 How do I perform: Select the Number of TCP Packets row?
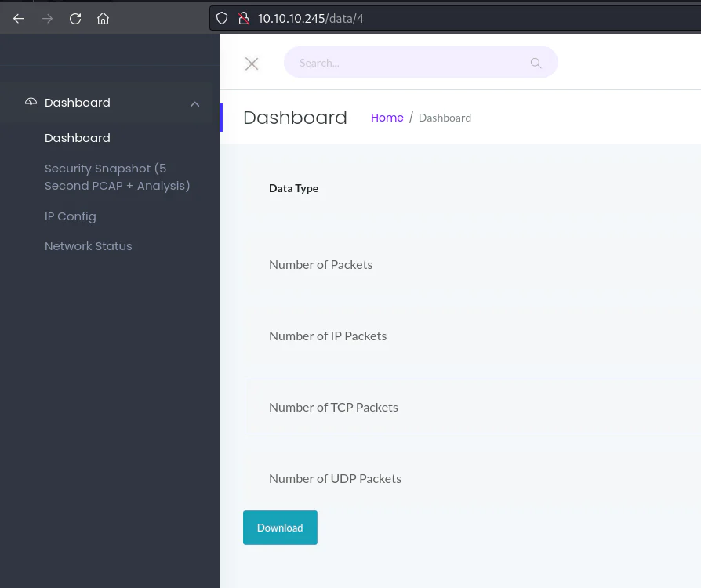[x=473, y=406]
